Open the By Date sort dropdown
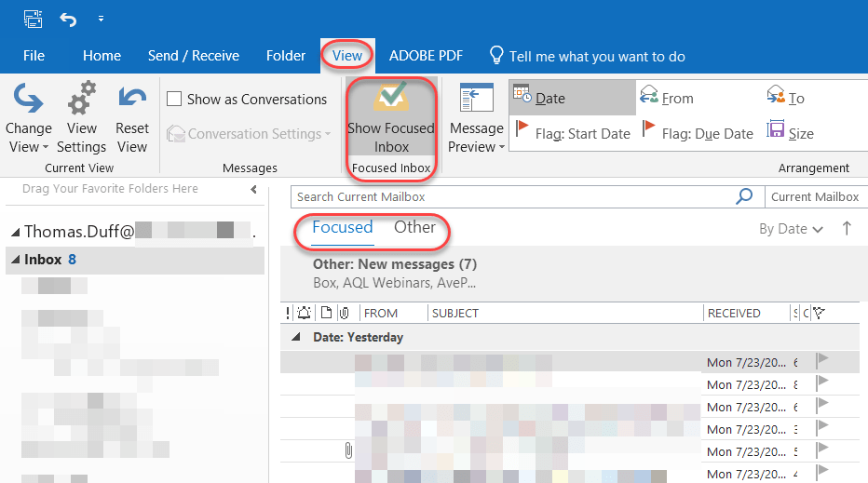 click(791, 229)
